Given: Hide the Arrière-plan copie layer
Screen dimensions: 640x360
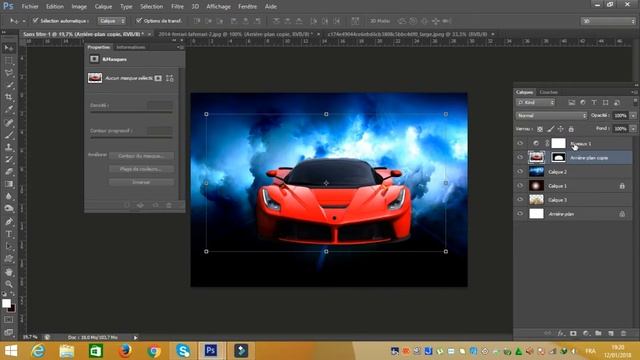Looking at the screenshot, I should click(520, 157).
